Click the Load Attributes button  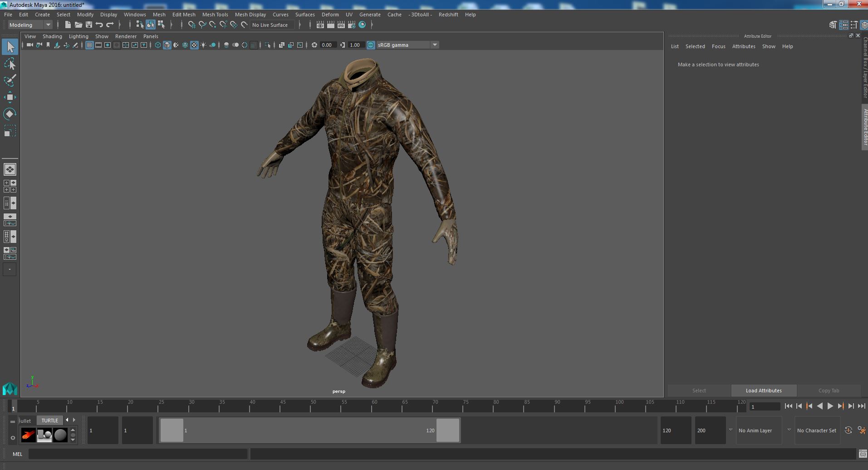[764, 391]
